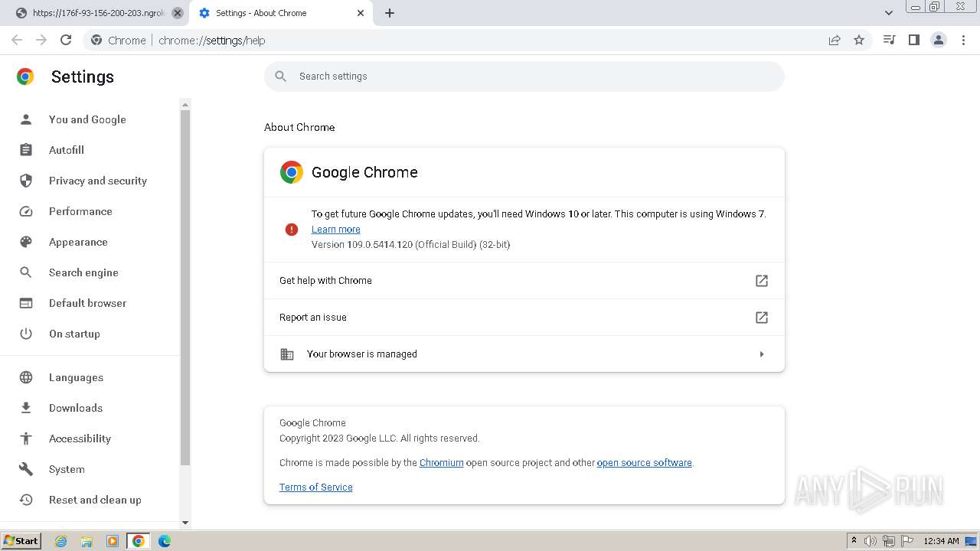
Task: Share this page using the share icon
Action: (835, 40)
